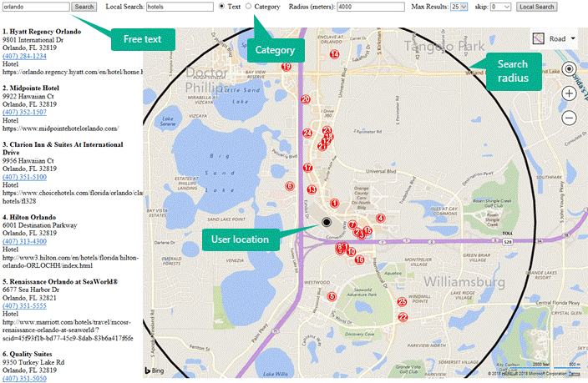The height and width of the screenshot is (383, 588).
Task: Click '5. Renaissance Orlando at SeaWorld' heading
Action: 60,282
